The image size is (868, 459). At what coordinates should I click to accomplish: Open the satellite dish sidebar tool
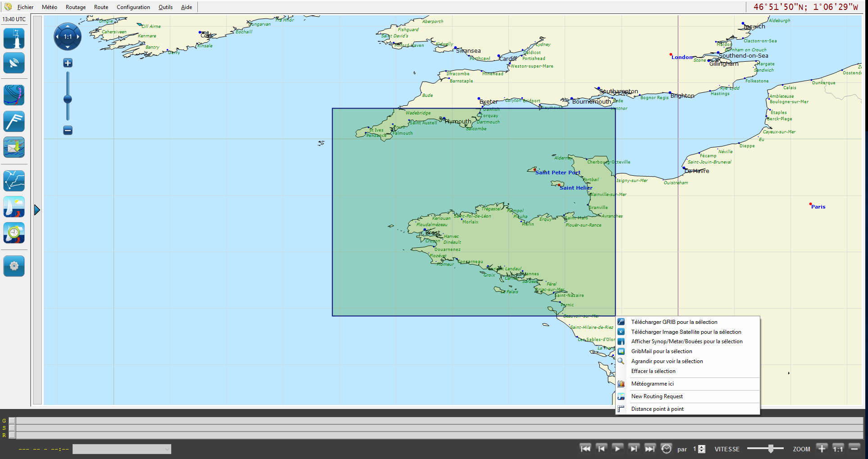click(14, 63)
